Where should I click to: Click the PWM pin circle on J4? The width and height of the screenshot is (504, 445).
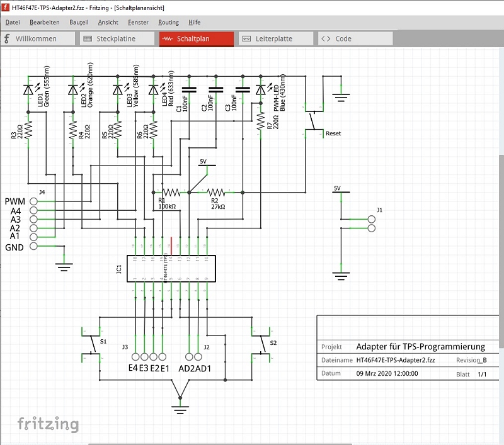[33, 201]
